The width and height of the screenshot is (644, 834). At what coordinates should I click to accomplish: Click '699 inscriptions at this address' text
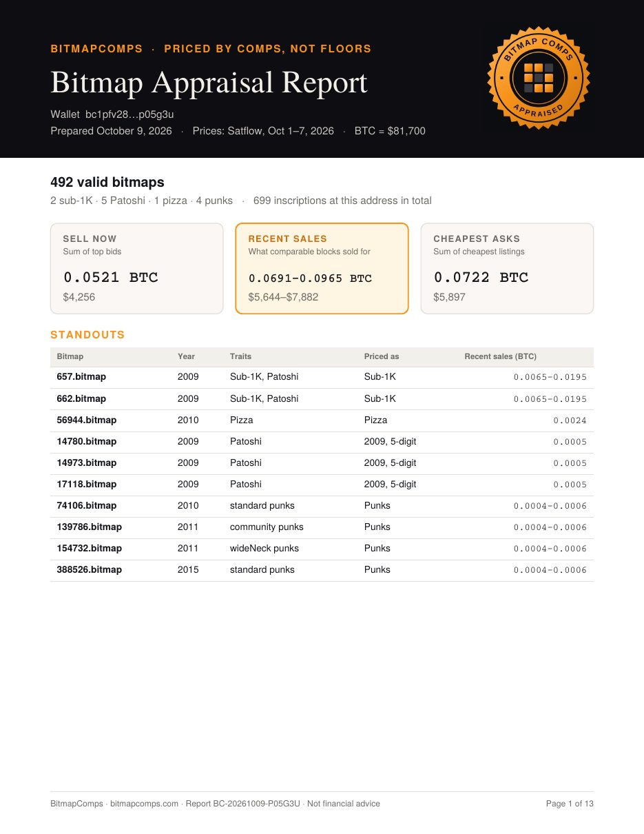(x=342, y=201)
